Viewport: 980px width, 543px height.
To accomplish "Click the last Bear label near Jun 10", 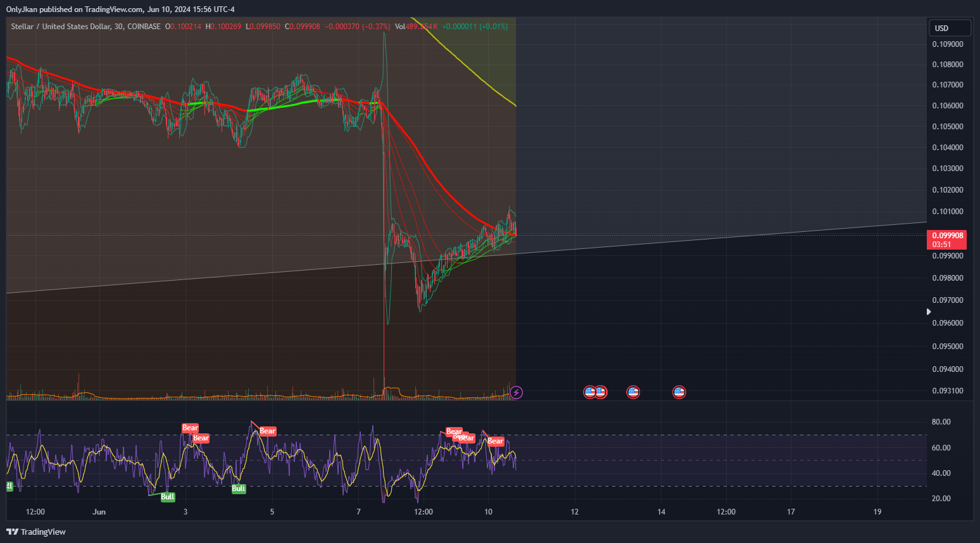I will [x=496, y=441].
